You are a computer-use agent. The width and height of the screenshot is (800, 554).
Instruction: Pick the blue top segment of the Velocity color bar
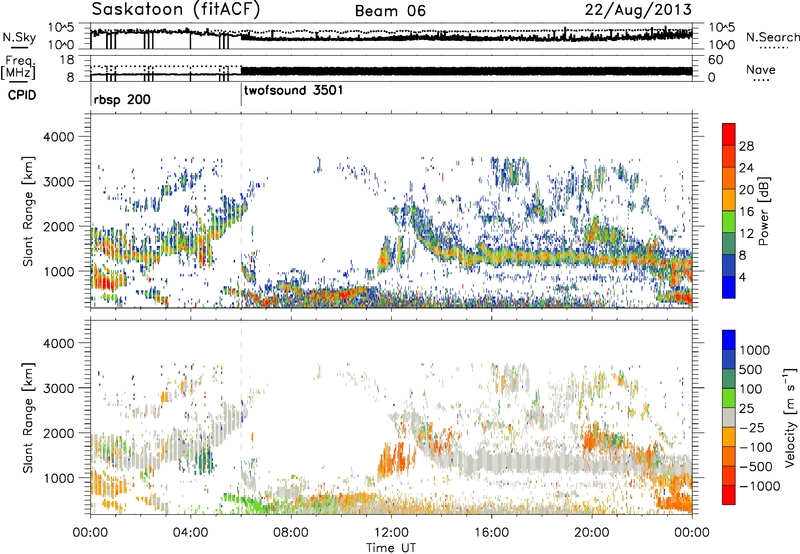pos(729,339)
